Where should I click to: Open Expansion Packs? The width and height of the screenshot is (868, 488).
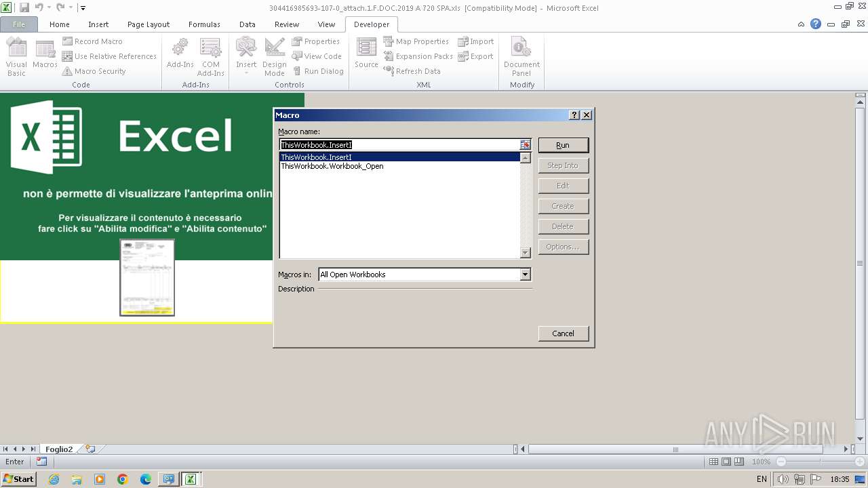pos(418,56)
